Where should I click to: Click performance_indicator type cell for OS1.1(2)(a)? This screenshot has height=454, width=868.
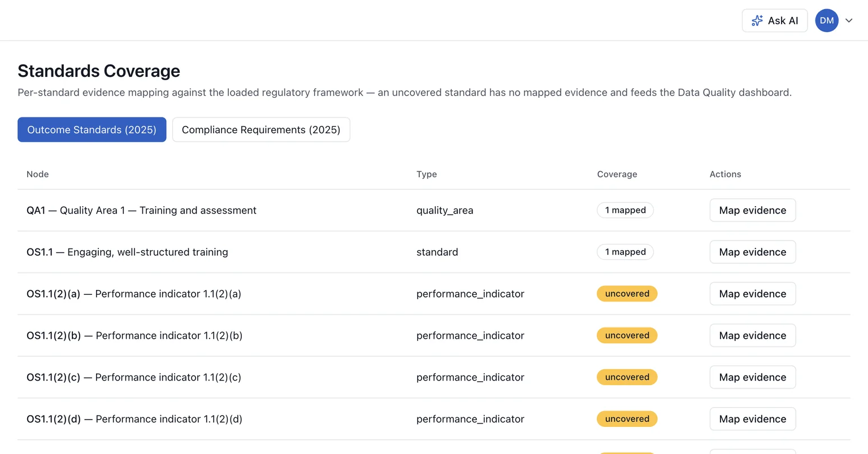470,294
